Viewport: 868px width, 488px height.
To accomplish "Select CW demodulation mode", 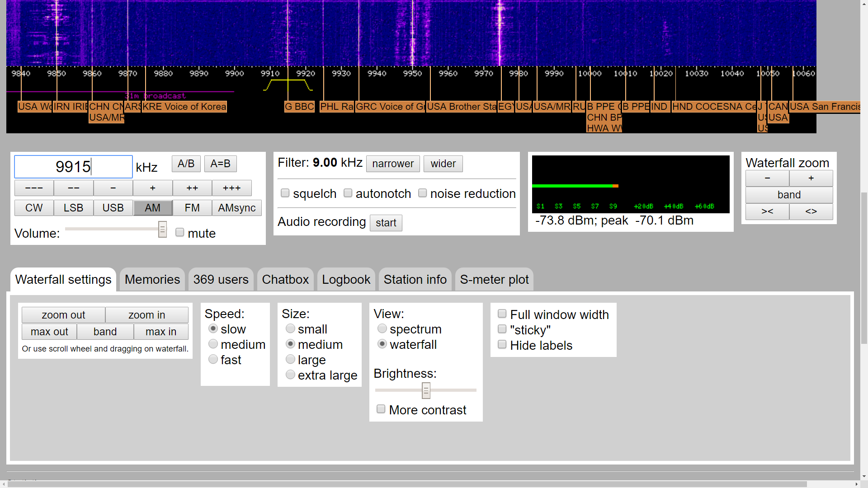I will tap(34, 208).
